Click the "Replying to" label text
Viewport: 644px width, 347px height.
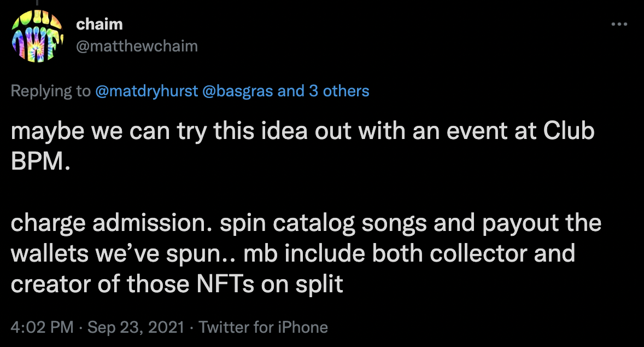51,91
